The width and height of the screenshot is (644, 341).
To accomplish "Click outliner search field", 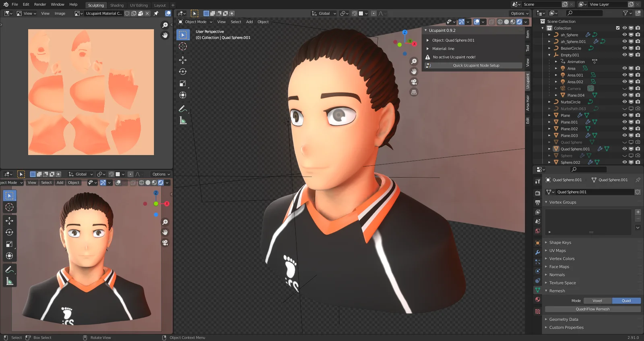I will click(x=584, y=13).
